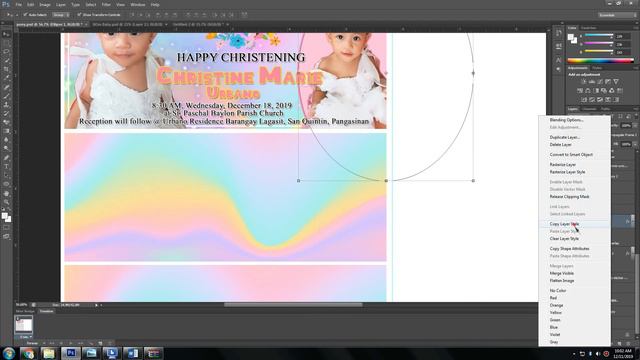
Task: Switch to the Mini Bridge tab
Action: 25,311
